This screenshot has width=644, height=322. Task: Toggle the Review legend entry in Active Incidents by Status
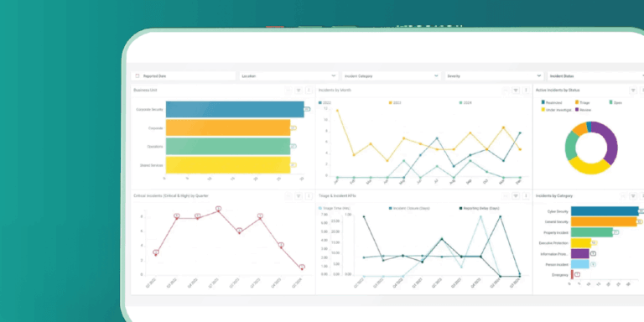click(x=583, y=110)
